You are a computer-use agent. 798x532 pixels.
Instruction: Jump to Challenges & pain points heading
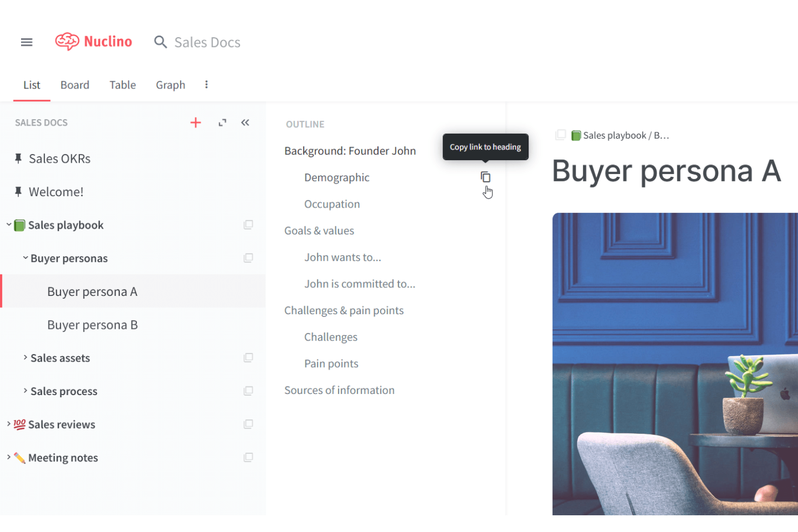tap(344, 310)
